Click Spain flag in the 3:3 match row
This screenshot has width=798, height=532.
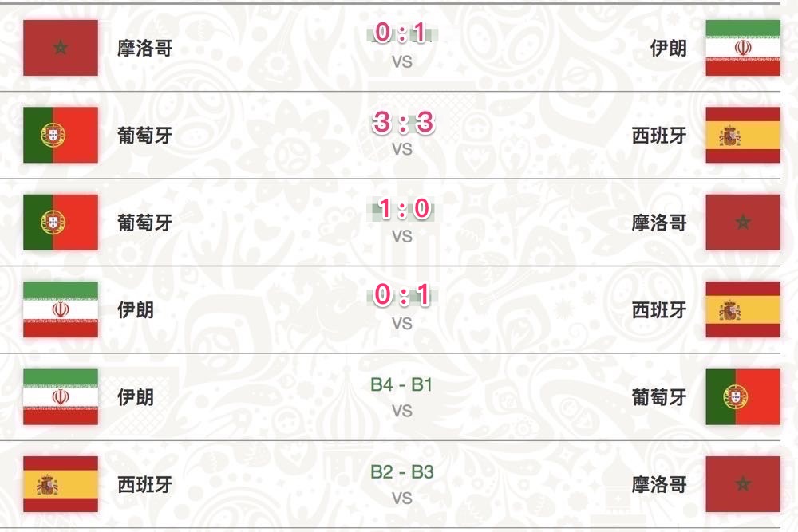point(743,136)
